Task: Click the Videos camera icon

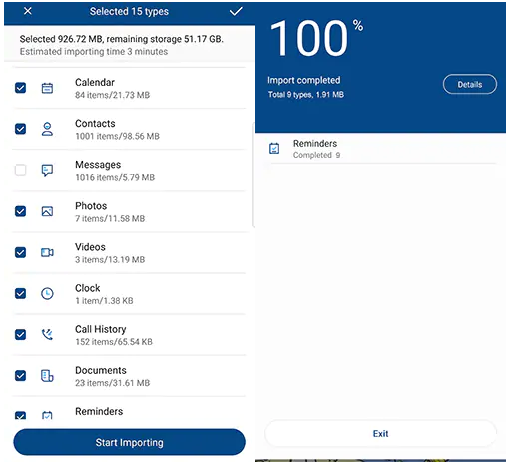Action: [47, 252]
